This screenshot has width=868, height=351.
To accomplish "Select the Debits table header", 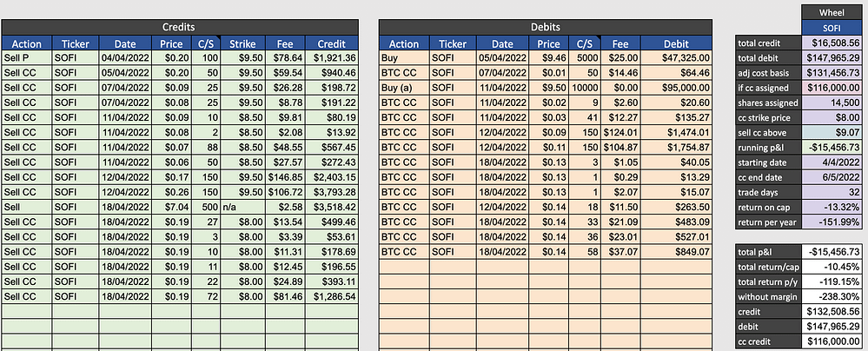I will click(546, 27).
